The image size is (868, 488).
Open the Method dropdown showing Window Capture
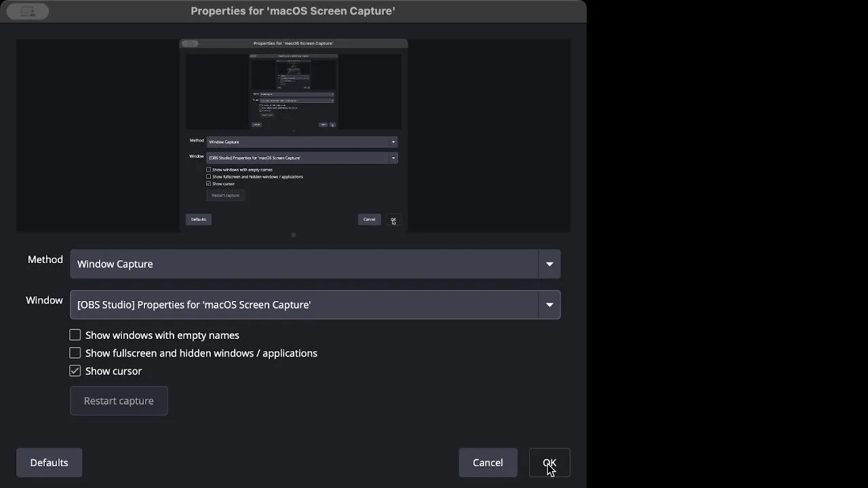click(x=315, y=264)
